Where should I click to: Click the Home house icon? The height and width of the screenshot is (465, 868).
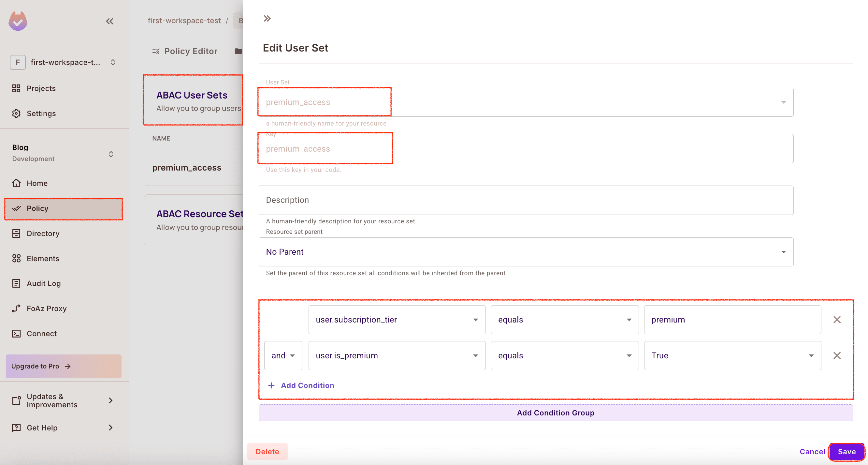pyautogui.click(x=16, y=183)
